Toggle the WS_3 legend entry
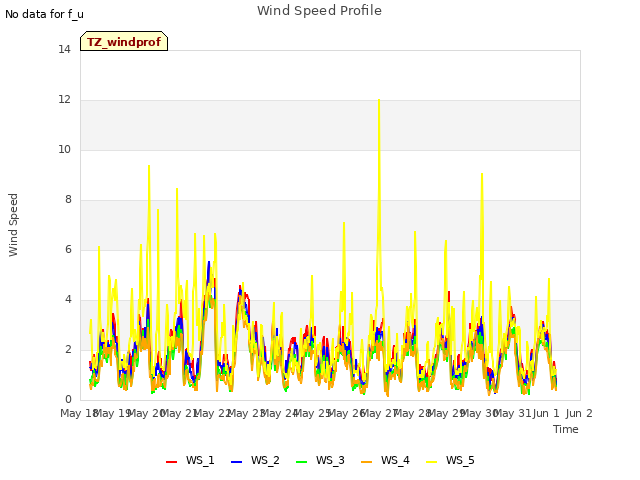 tap(320, 460)
